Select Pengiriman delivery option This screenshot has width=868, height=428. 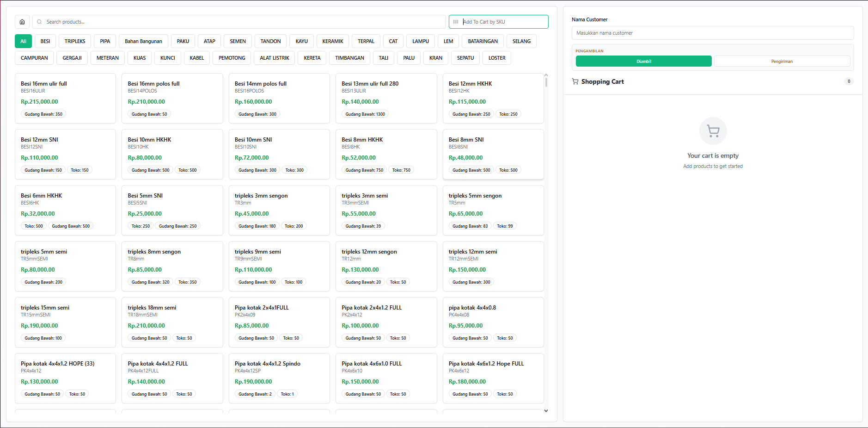[x=782, y=61]
